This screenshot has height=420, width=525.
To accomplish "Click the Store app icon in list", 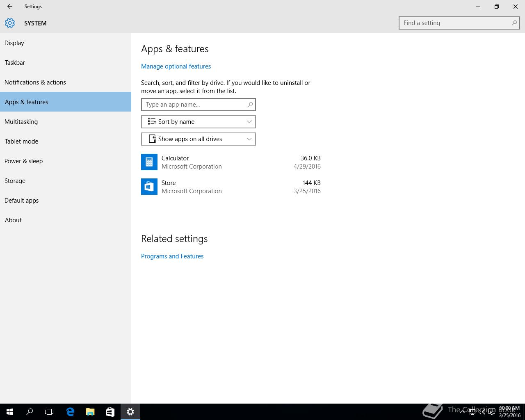I will (149, 187).
